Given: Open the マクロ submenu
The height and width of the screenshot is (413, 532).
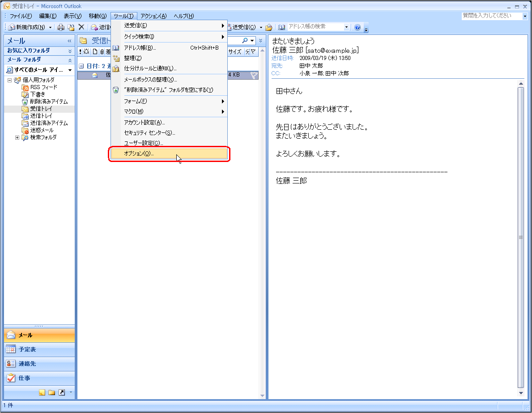Looking at the screenshot, I should pyautogui.click(x=169, y=111).
